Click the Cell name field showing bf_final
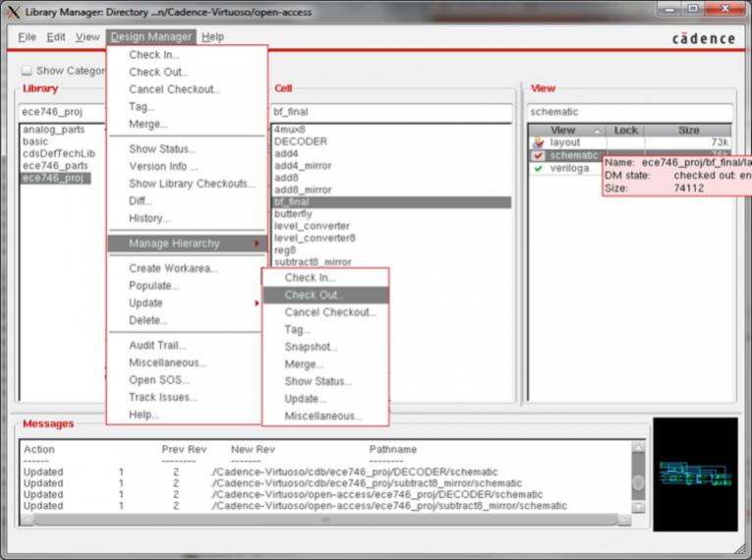This screenshot has width=752, height=560. pyautogui.click(x=392, y=112)
